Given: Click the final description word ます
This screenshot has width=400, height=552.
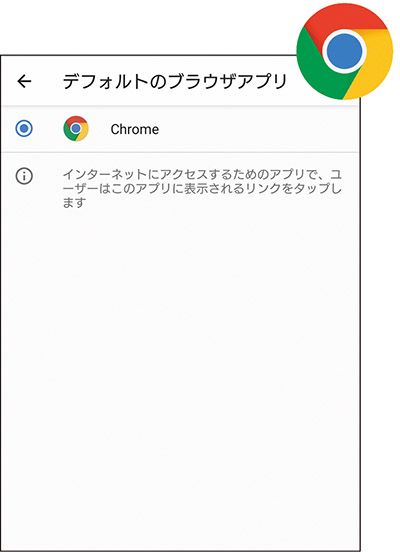Looking at the screenshot, I should tap(74, 202).
